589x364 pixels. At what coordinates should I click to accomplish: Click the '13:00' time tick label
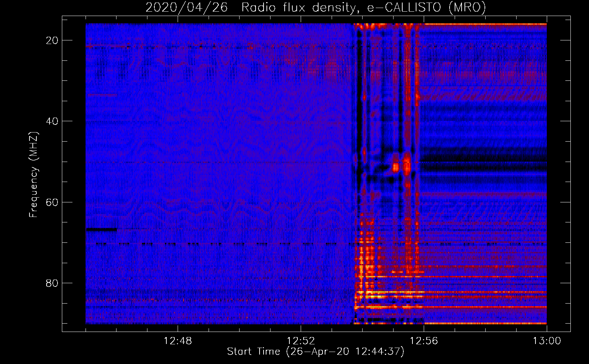(547, 341)
